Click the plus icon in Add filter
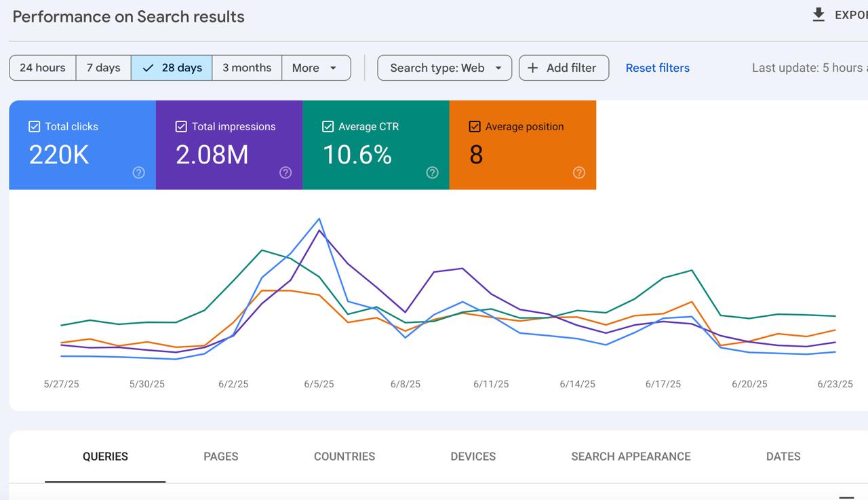This screenshot has width=868, height=500. click(x=533, y=68)
